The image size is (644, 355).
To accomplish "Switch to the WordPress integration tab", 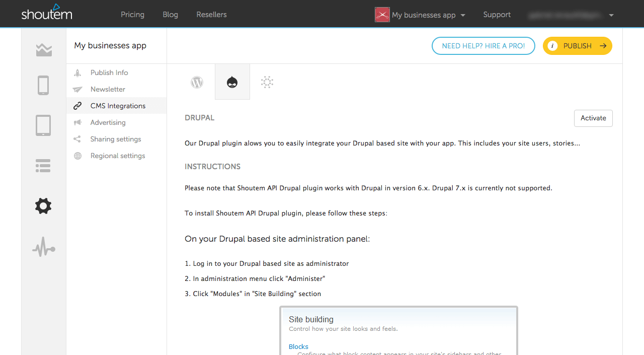I will (x=197, y=82).
